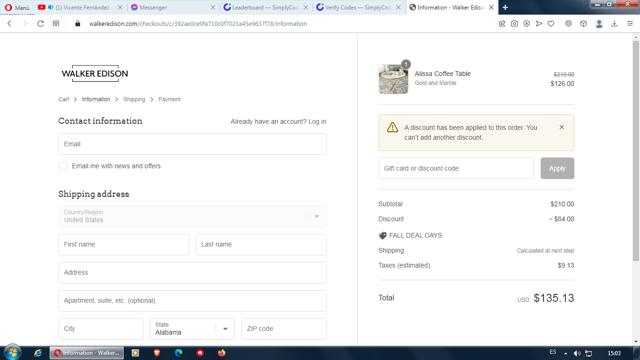Viewport: 640px width, 360px height.
Task: Open the downloads arrow icon
Action: (614, 24)
